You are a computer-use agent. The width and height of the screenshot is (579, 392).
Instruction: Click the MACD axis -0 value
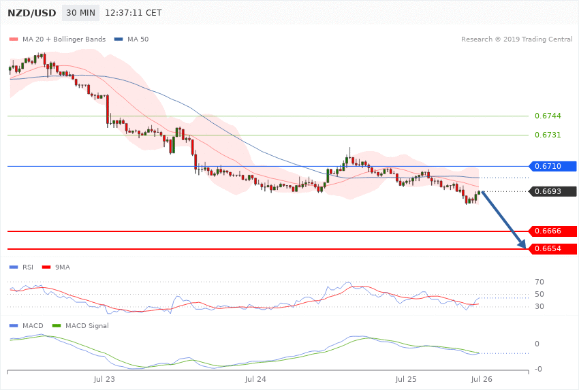(x=538, y=369)
